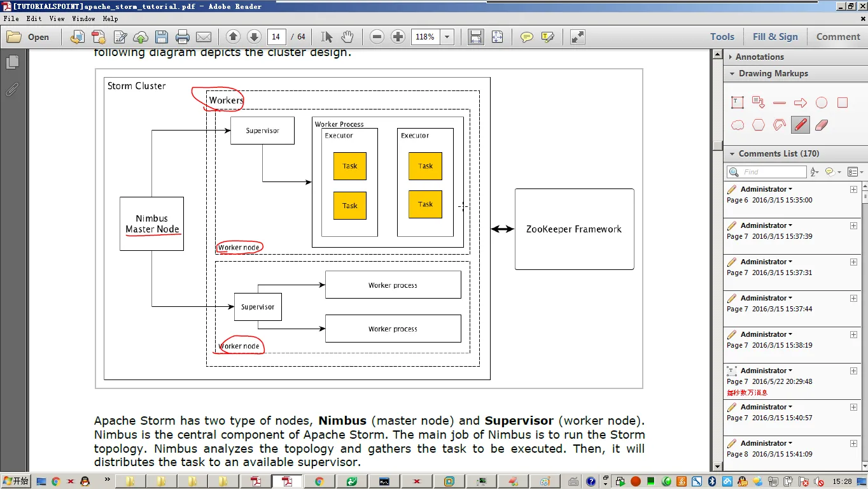The height and width of the screenshot is (489, 868).
Task: Select the Pencil Eraser tool
Action: pyautogui.click(x=822, y=125)
